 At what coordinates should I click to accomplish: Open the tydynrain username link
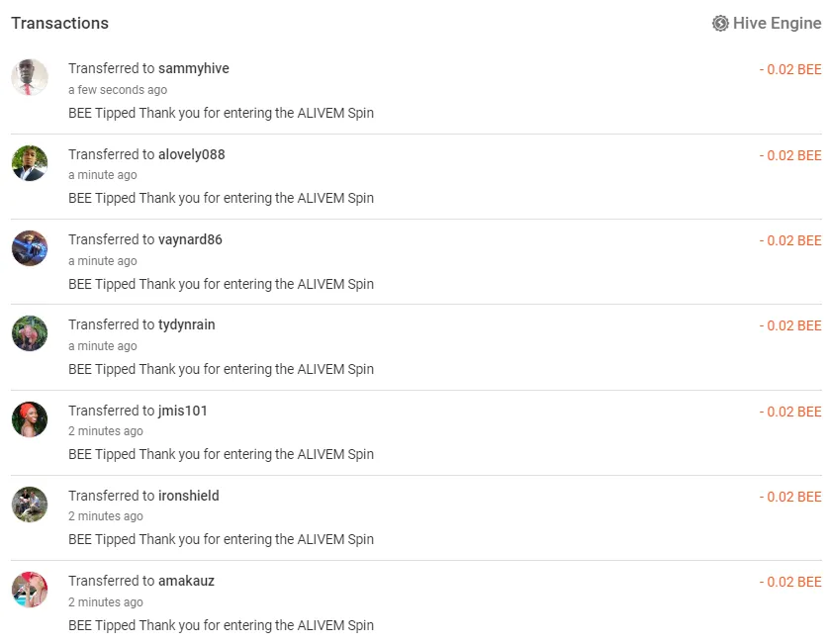(x=187, y=324)
